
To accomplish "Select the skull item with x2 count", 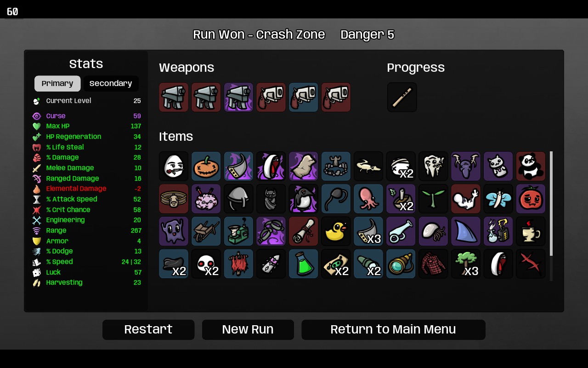I will [206, 264].
